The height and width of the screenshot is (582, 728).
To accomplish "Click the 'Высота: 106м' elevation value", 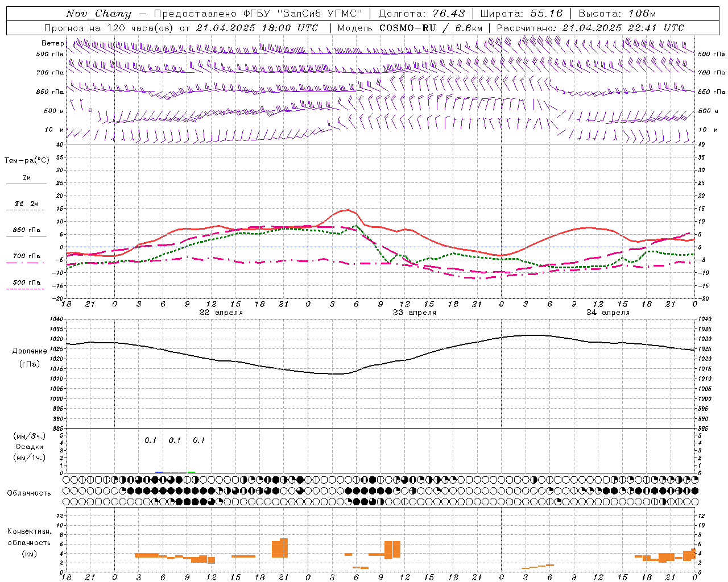I will pos(617,14).
